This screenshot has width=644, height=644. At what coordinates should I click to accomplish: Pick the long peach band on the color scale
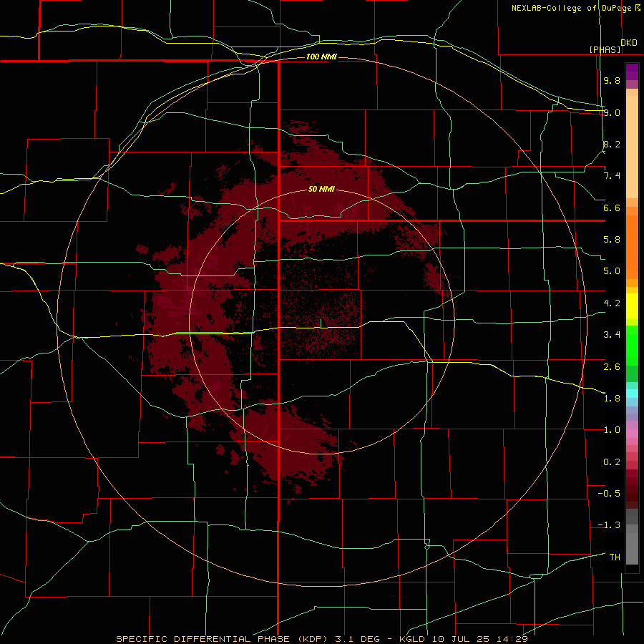pos(632,147)
